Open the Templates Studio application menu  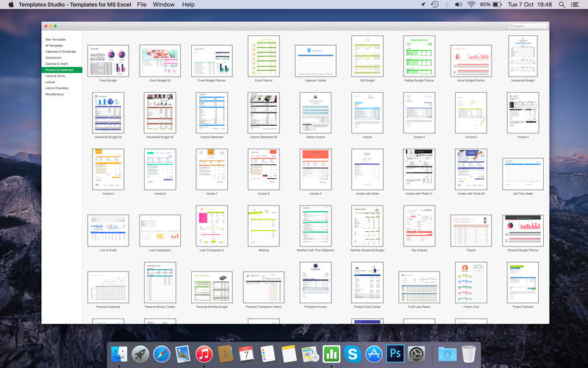click(75, 4)
